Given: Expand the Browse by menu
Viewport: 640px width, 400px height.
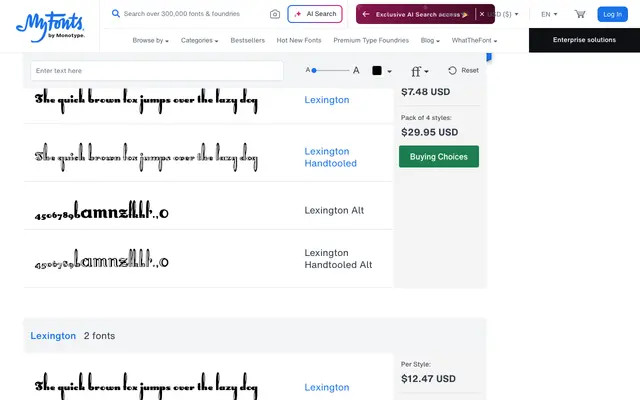Looking at the screenshot, I should pyautogui.click(x=150, y=40).
